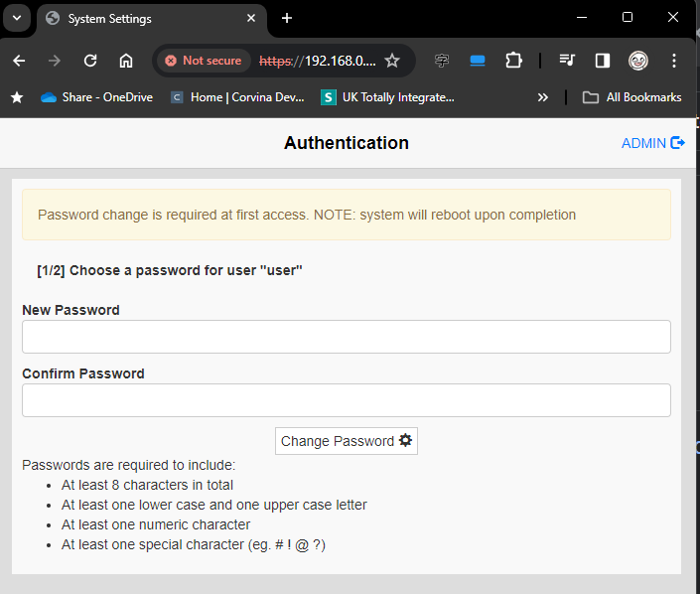Open the browser profile avatar
Viewport: 700px width, 594px height.
tap(638, 61)
